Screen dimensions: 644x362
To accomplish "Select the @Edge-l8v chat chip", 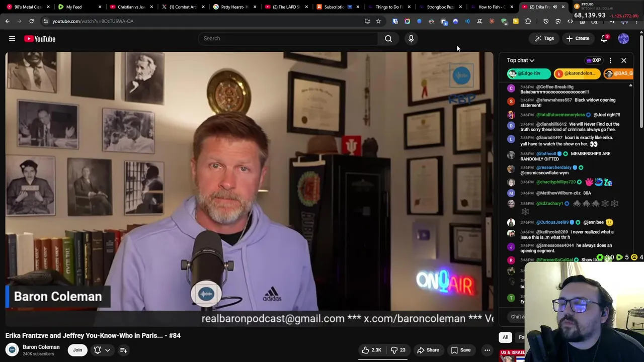I will tap(529, 73).
